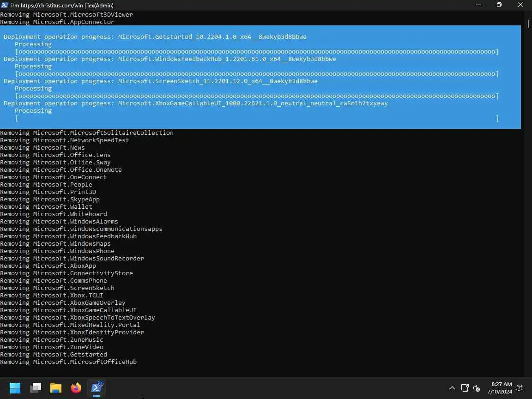Image resolution: width=532 pixels, height=399 pixels.
Task: Click 'Removing Microsoft.Office.OneNote' line
Action: [61, 169]
